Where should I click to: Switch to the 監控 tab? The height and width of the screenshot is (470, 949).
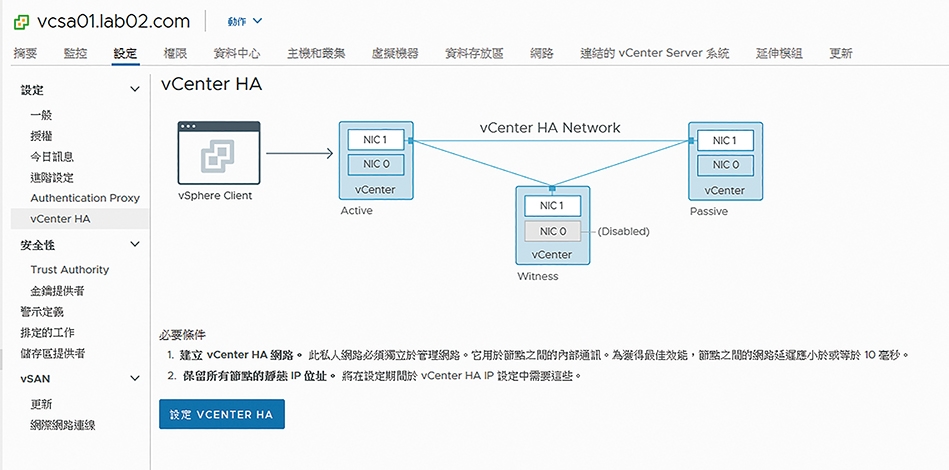(76, 53)
